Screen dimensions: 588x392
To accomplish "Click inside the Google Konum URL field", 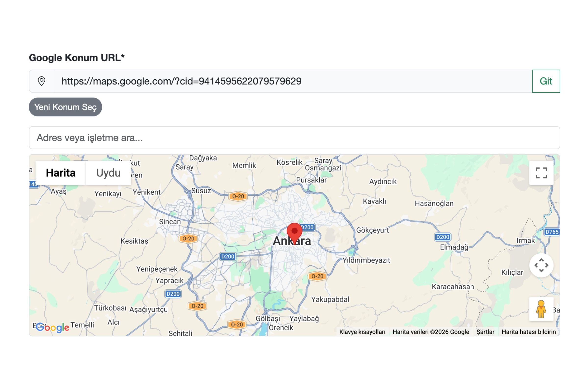I will click(293, 81).
